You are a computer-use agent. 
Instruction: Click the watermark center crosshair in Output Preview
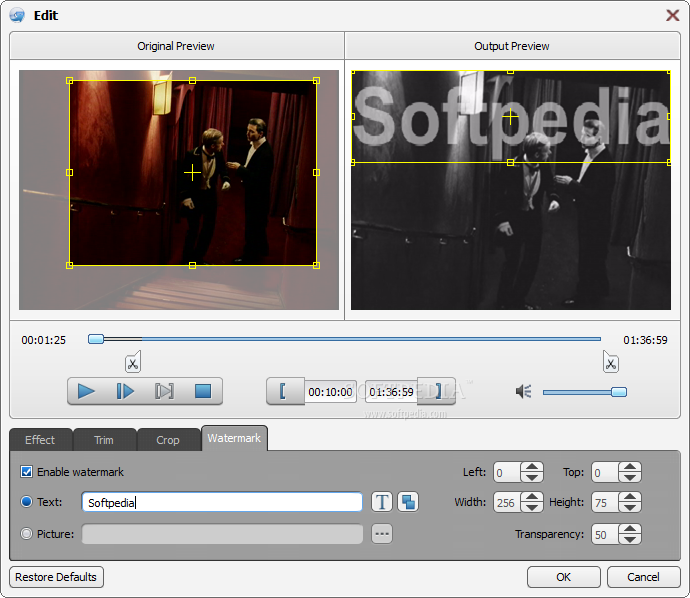(x=510, y=117)
